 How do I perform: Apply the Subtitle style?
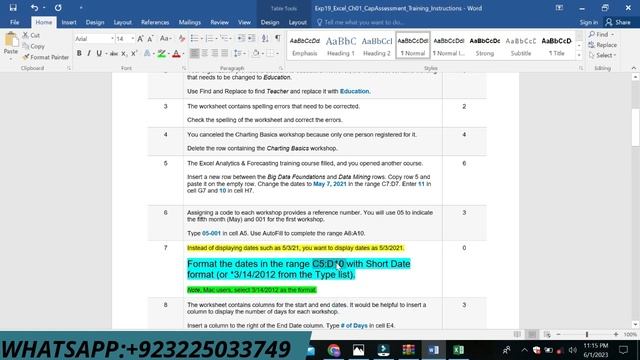point(521,46)
